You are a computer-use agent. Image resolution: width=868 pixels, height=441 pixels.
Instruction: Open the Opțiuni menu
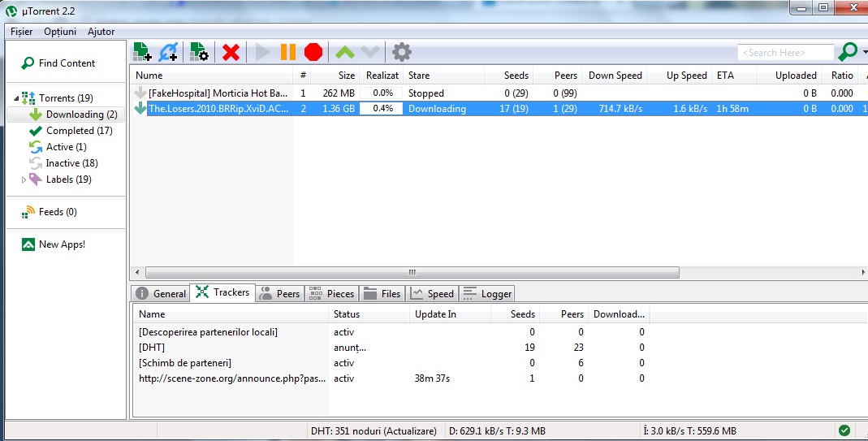click(x=60, y=32)
